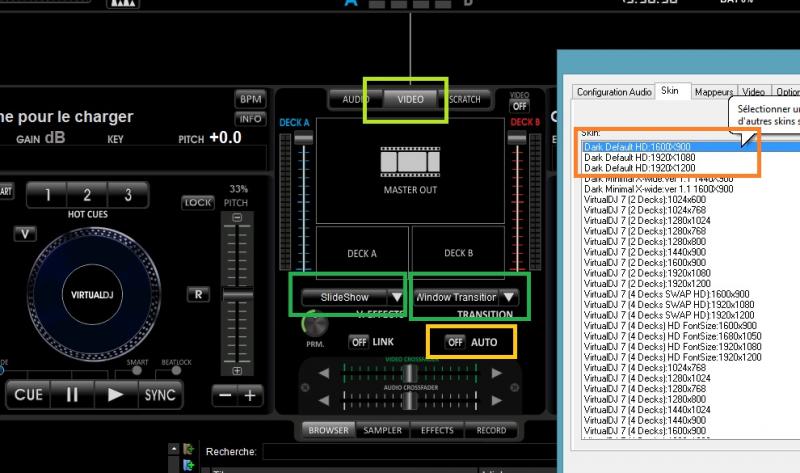Switch to the Configuration Audio tab

coord(613,92)
